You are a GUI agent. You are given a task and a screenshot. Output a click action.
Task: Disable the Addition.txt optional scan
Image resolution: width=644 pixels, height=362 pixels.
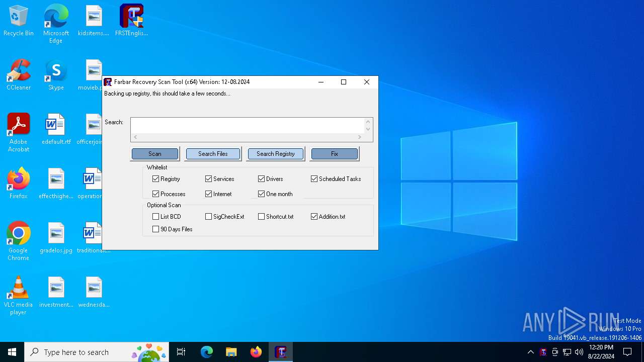[314, 217]
